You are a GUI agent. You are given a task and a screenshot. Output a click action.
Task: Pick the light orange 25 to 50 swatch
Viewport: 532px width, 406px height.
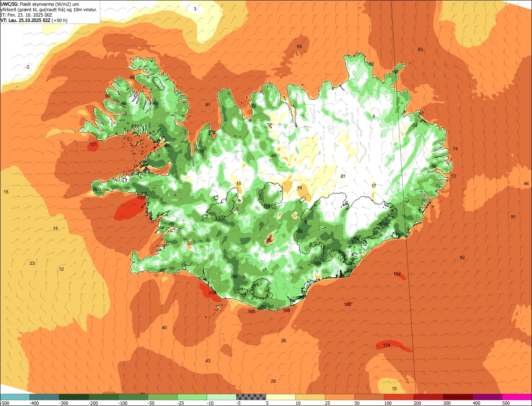(x=340, y=396)
